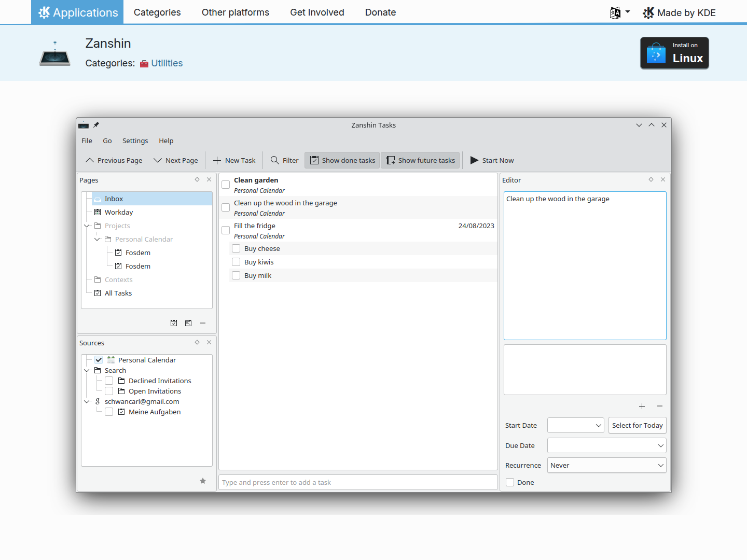Tick the checkbox for Fill the fridge
This screenshot has height=560, width=747.
coord(226,230)
